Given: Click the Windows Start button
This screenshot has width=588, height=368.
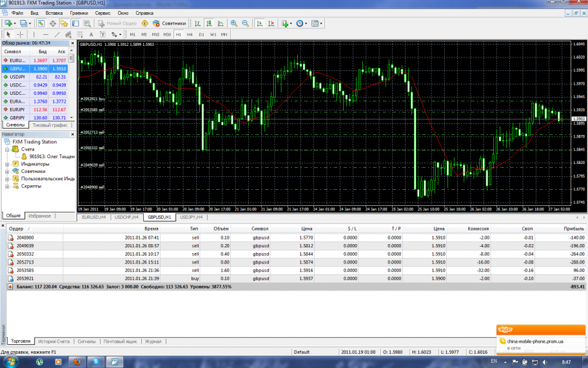Looking at the screenshot, I should point(10,362).
